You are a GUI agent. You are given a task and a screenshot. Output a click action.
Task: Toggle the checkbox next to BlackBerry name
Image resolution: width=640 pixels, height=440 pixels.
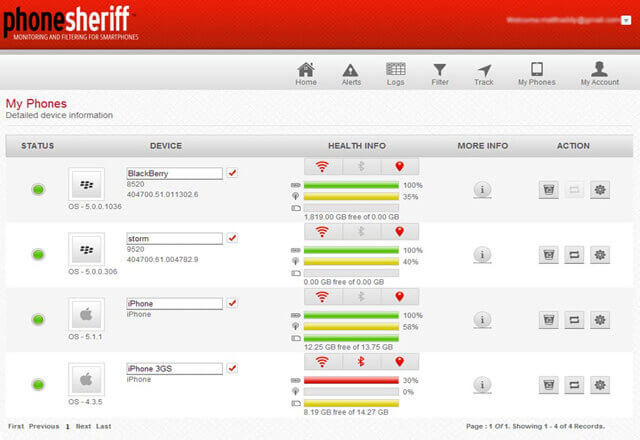(x=233, y=173)
